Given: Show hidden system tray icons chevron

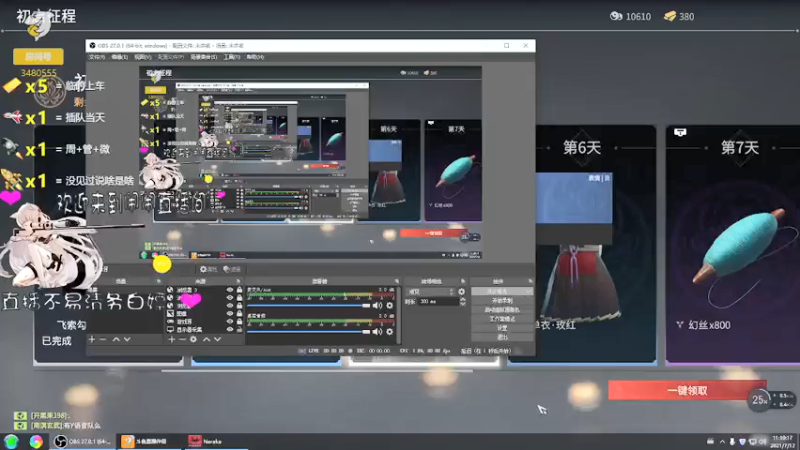Looking at the screenshot, I should (722, 442).
